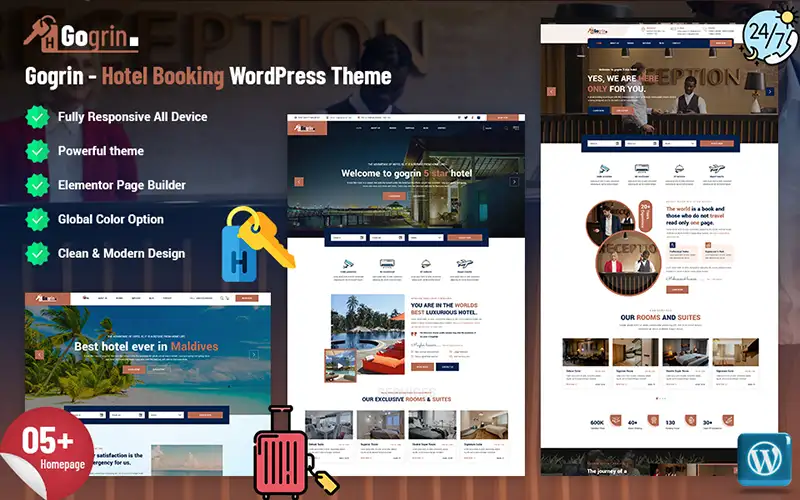Click navy hero button under YES, WE ARE HERE heading
800x500 pixels.
click(x=598, y=110)
